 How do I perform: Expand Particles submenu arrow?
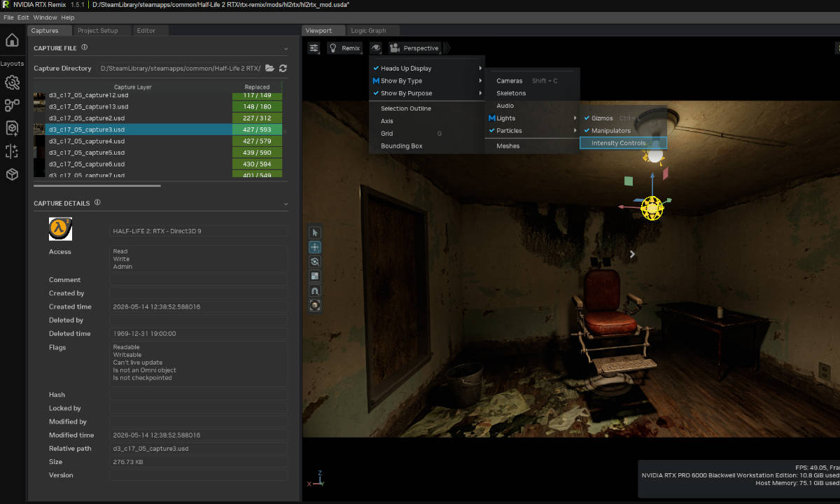[575, 131]
